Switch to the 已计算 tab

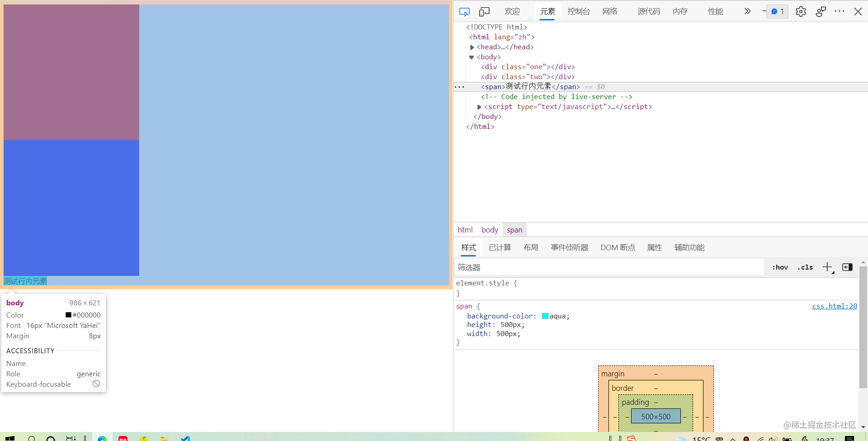(x=500, y=247)
